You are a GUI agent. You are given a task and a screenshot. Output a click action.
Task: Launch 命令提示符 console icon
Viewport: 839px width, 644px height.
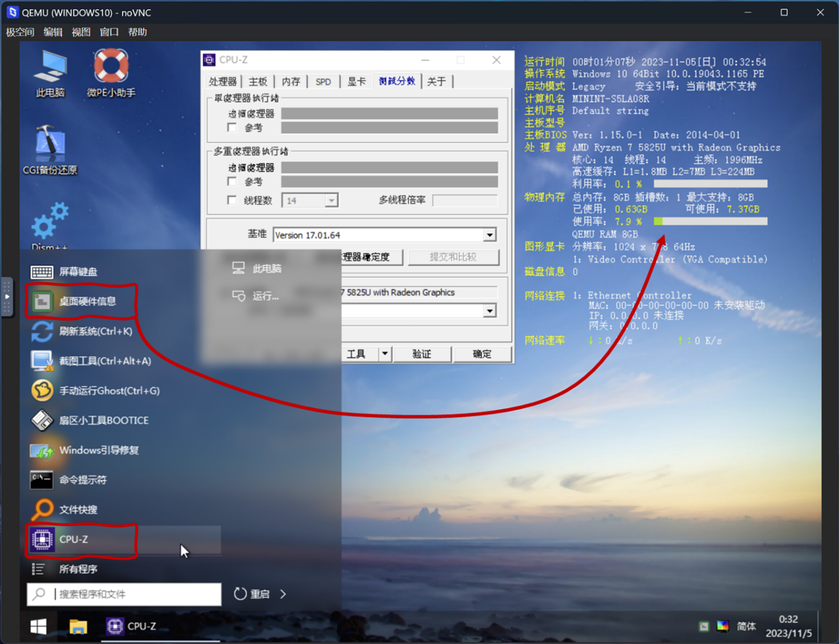(42, 479)
